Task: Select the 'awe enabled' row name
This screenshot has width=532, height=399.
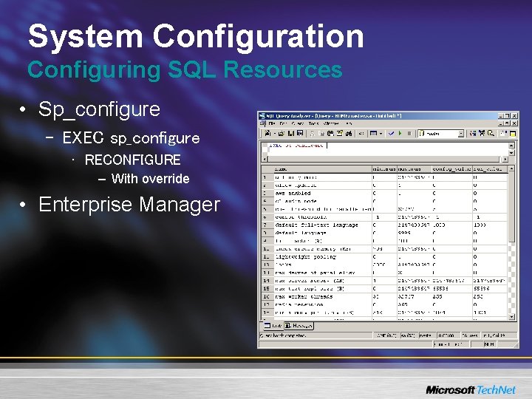Action: coord(293,193)
